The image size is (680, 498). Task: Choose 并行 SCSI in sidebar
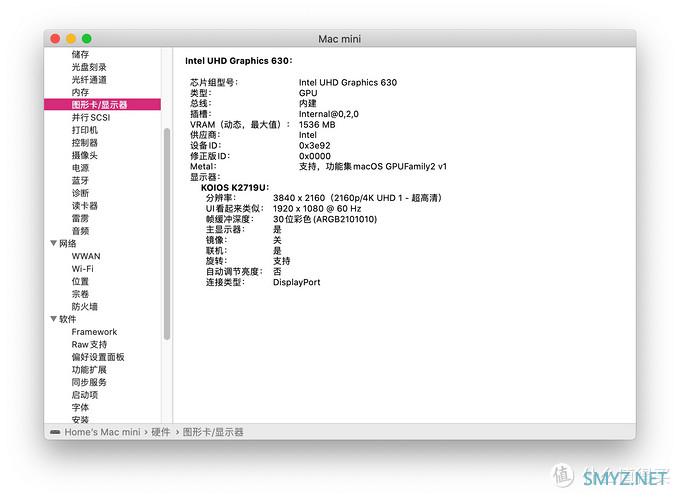click(x=91, y=117)
